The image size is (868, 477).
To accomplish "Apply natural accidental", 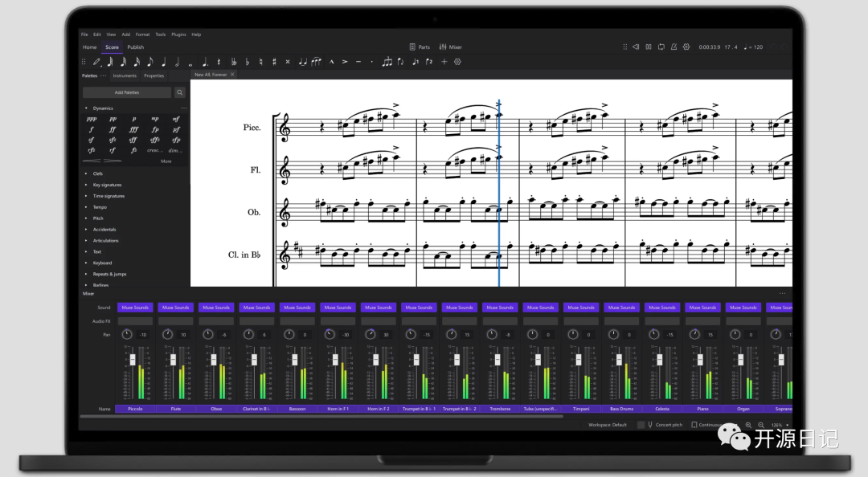I will (x=260, y=62).
